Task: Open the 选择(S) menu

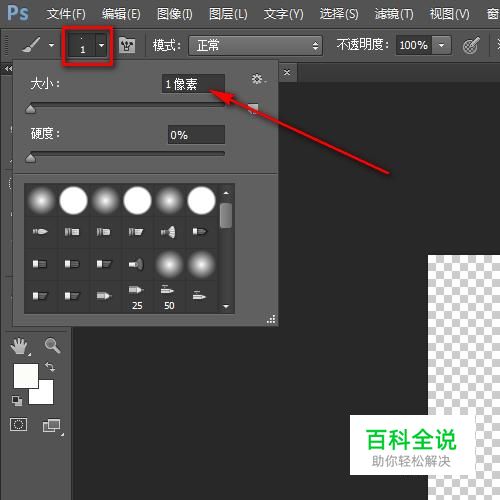Action: click(339, 14)
